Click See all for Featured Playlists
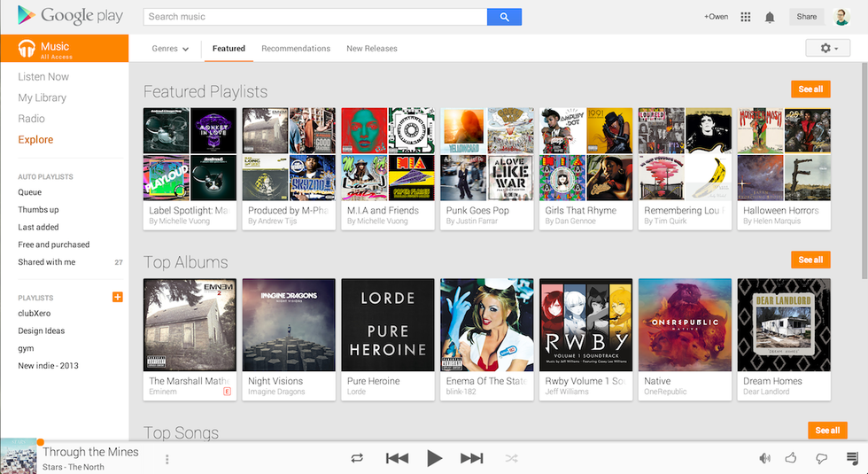This screenshot has width=868, height=474. point(810,89)
